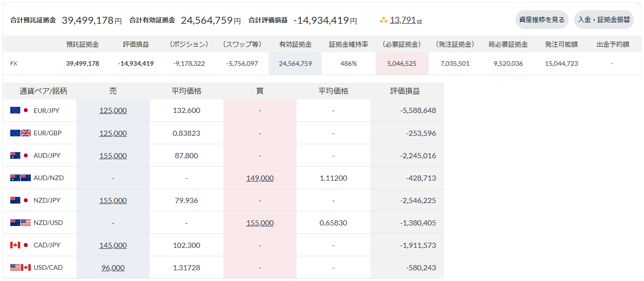The height and width of the screenshot is (281, 644).
Task: Click the 評価損益 column header
Action: 405,91
